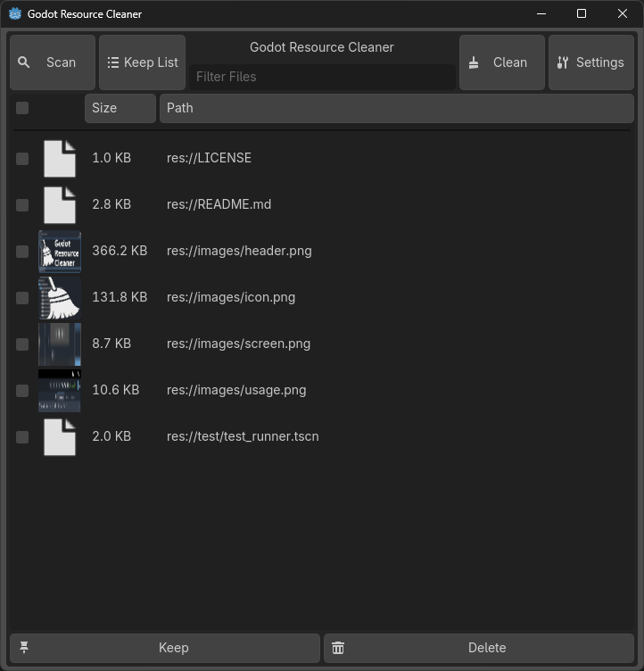
Task: Focus the Filter Files input field
Action: [x=322, y=77]
